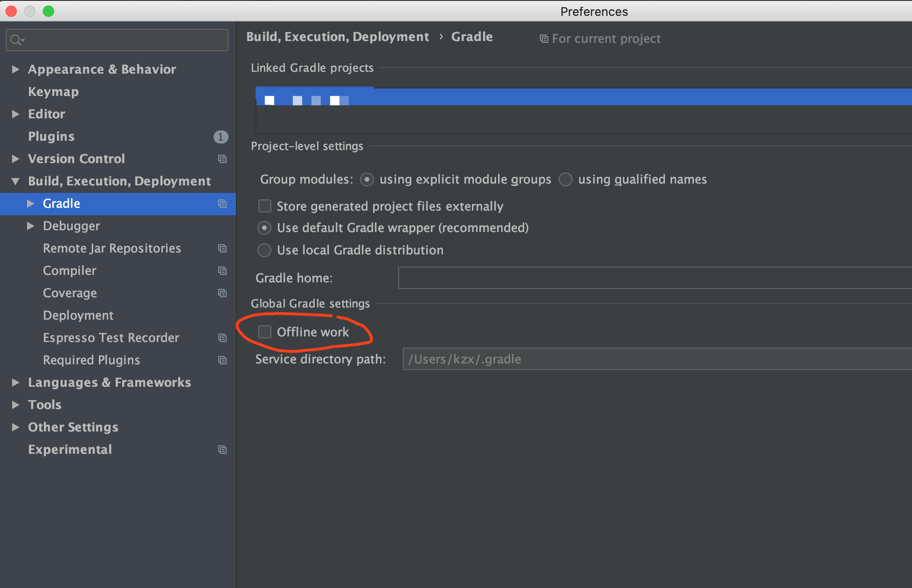Collapse Build, Execution, Deployment section
The height and width of the screenshot is (588, 912).
coord(15,181)
